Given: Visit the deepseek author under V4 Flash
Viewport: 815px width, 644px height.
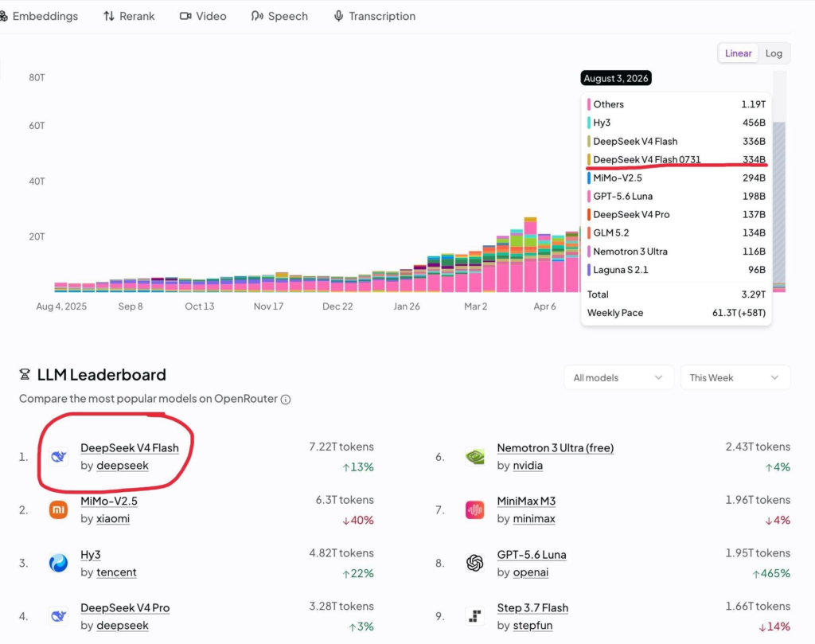Looking at the screenshot, I should coord(122,465).
